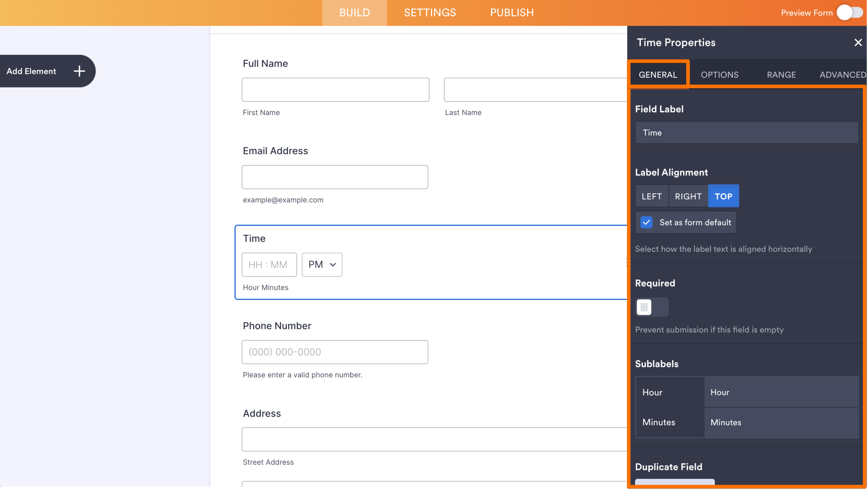The width and height of the screenshot is (868, 490).
Task: Open the PM period dropdown chevron
Action: point(332,265)
